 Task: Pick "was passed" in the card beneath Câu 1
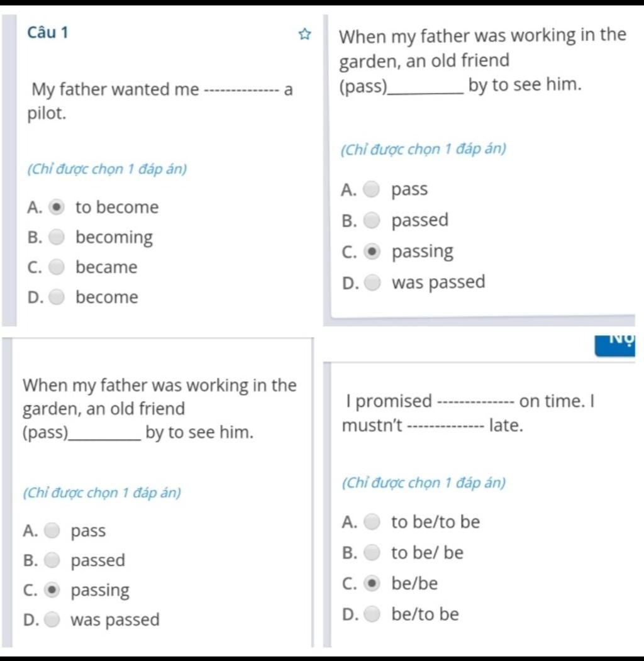(x=53, y=620)
